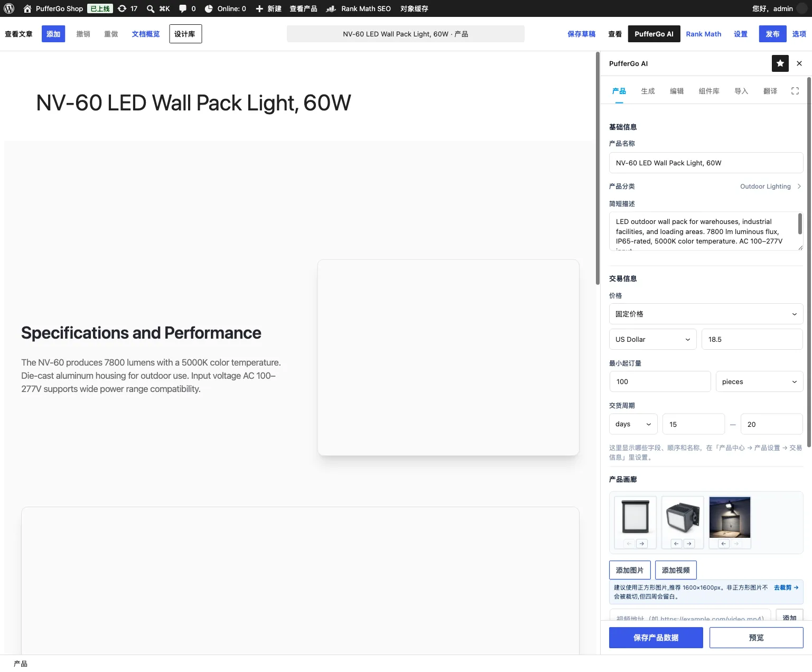This screenshot has width=812, height=672.
Task: Switch to the 翻译 tab
Action: coord(770,91)
